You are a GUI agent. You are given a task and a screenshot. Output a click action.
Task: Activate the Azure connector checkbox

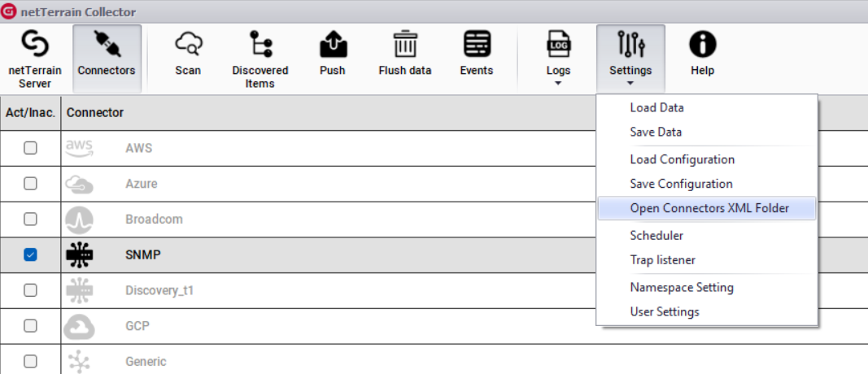click(30, 184)
